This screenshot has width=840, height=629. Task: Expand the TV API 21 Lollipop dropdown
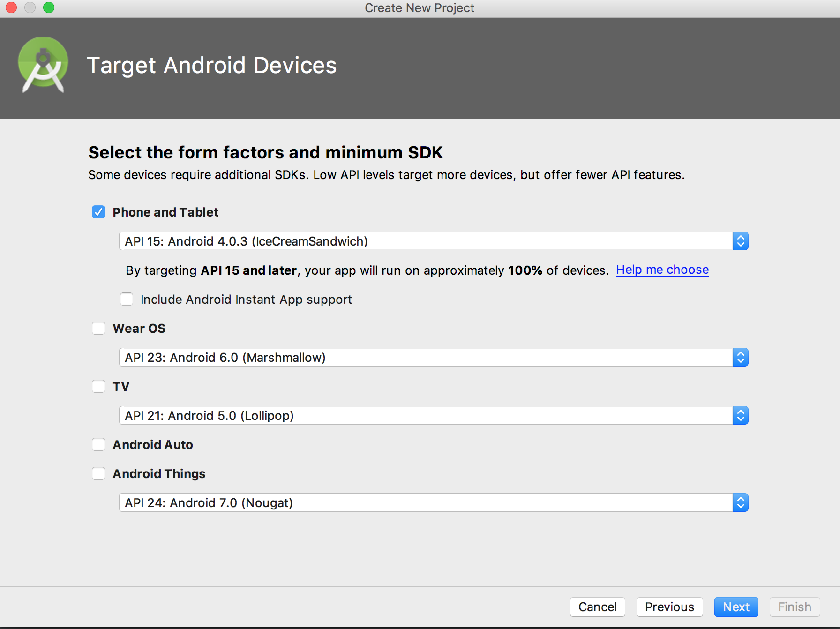tap(426, 416)
